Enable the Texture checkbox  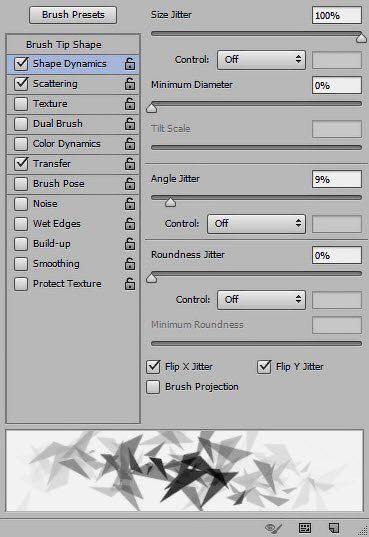(x=21, y=104)
